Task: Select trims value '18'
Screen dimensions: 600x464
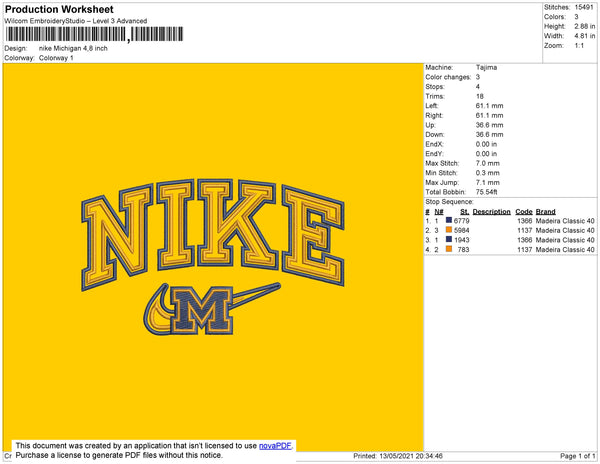Action: click(480, 96)
